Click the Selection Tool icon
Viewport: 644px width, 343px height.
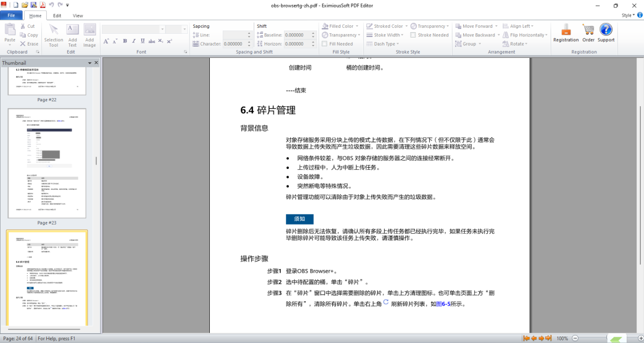54,33
